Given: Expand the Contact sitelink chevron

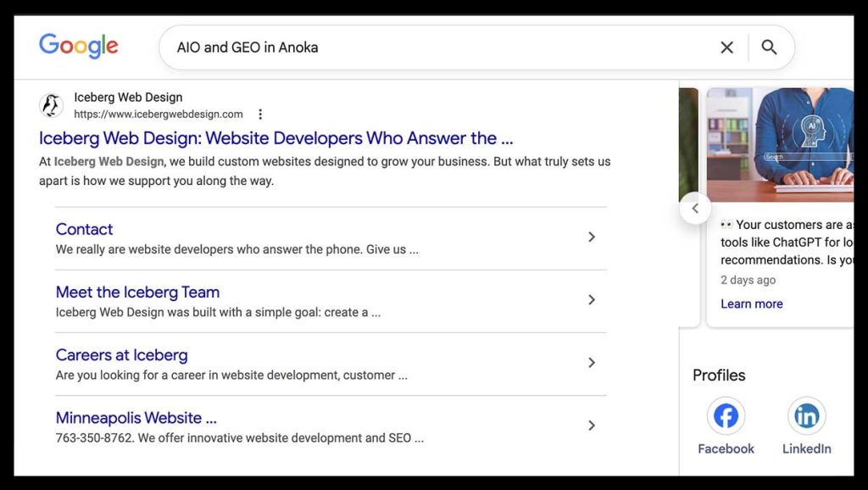Looking at the screenshot, I should pyautogui.click(x=592, y=237).
